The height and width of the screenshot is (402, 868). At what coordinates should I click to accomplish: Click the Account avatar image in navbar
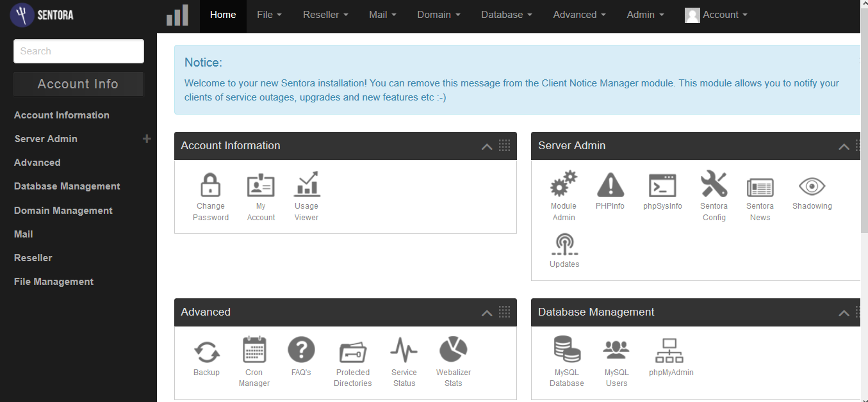point(692,15)
